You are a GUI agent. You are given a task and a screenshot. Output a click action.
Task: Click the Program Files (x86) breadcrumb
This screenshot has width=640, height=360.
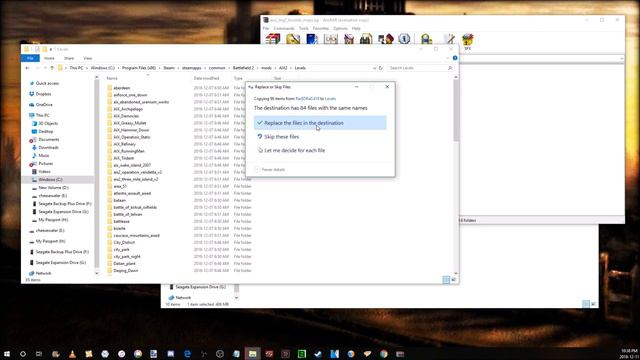pos(139,68)
